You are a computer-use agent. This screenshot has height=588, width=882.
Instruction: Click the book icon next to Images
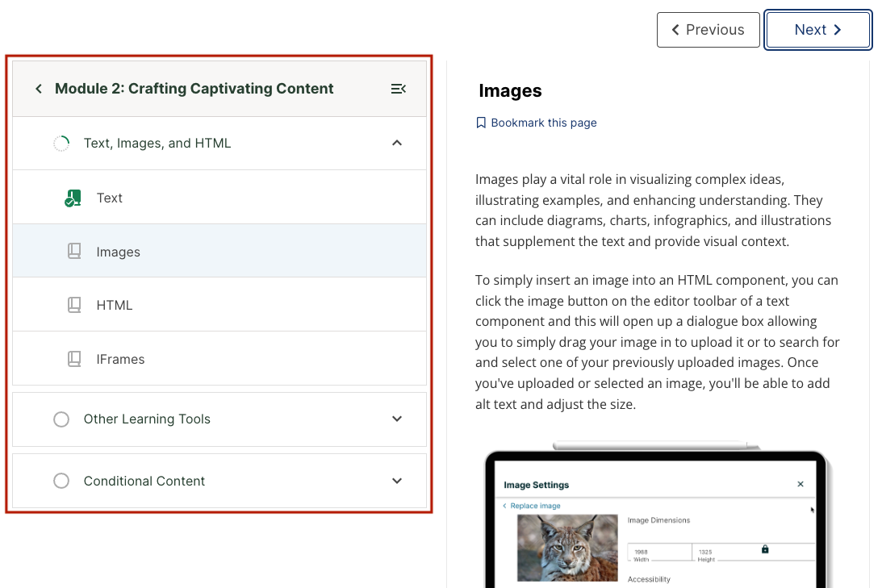(x=74, y=252)
